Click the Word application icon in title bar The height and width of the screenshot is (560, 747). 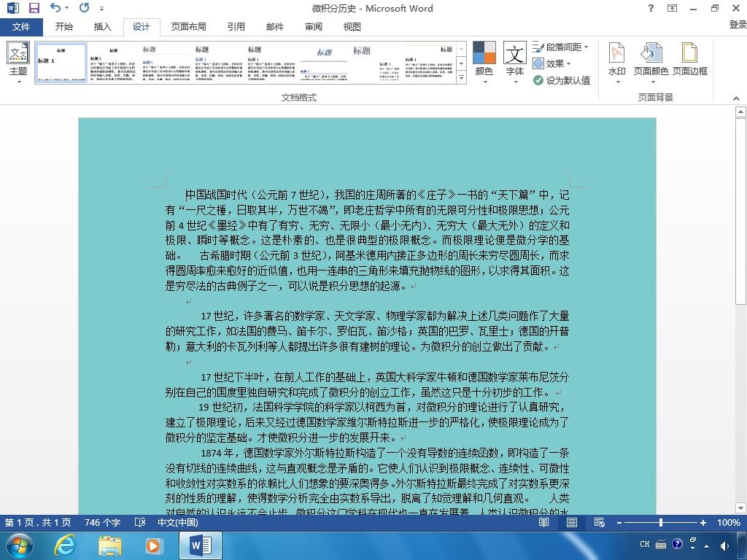[x=13, y=7]
